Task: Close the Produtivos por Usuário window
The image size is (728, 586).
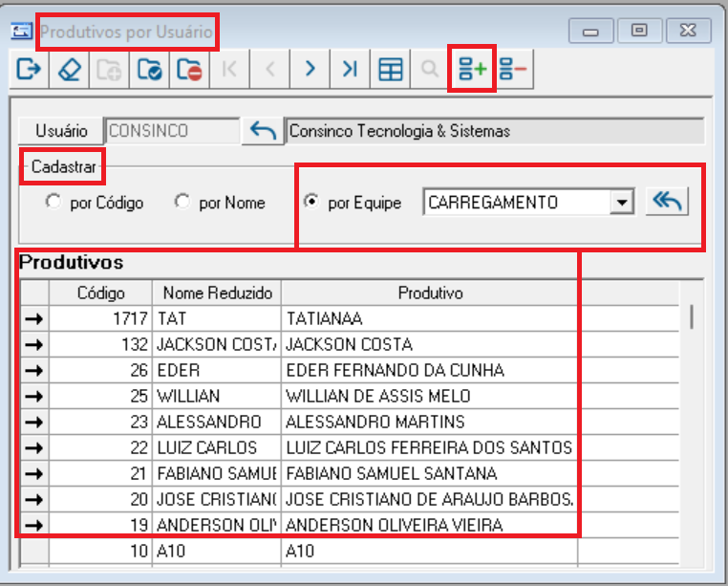Action: (x=688, y=31)
